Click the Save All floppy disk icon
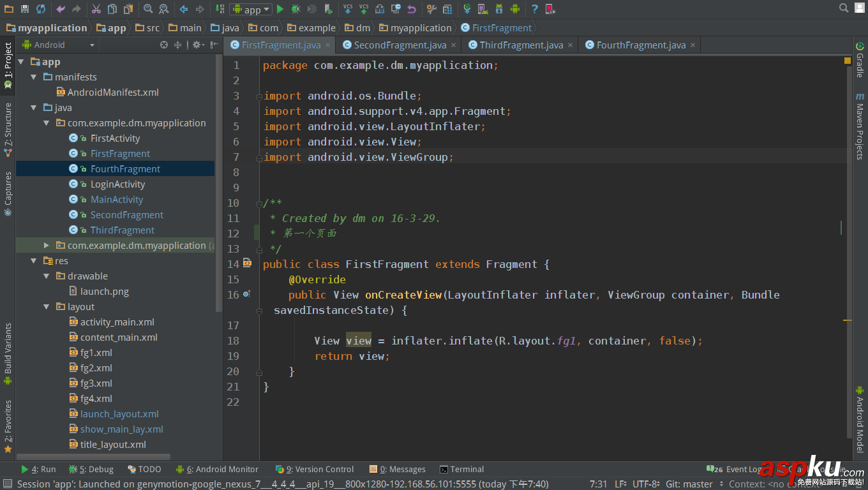This screenshot has height=490, width=868. click(x=25, y=9)
